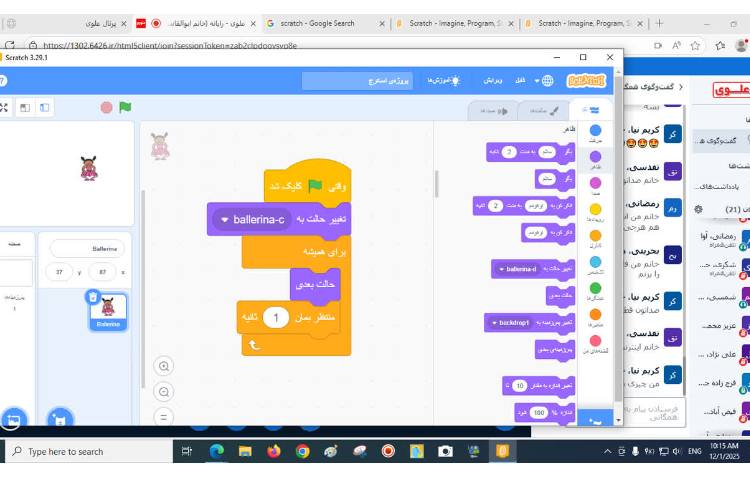
Task: Delete the Ballerina sprite with trash icon
Action: [x=93, y=296]
